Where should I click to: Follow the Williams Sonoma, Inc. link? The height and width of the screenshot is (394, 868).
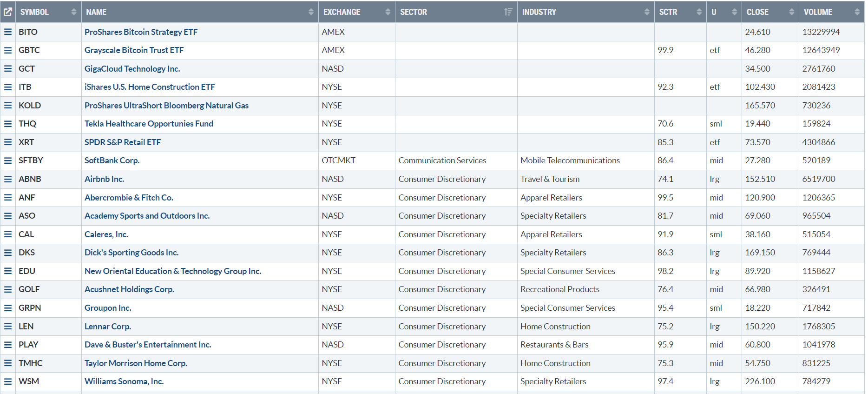pyautogui.click(x=124, y=381)
